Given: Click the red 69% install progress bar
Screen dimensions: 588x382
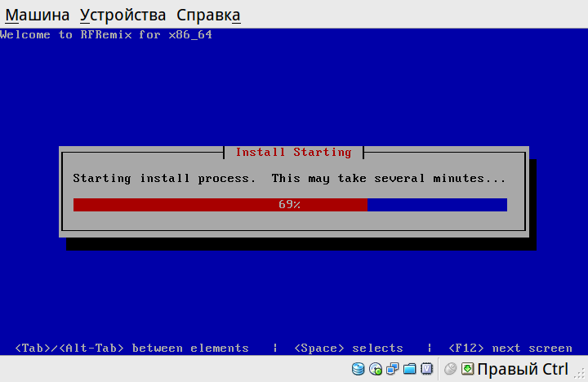Looking at the screenshot, I should [290, 205].
